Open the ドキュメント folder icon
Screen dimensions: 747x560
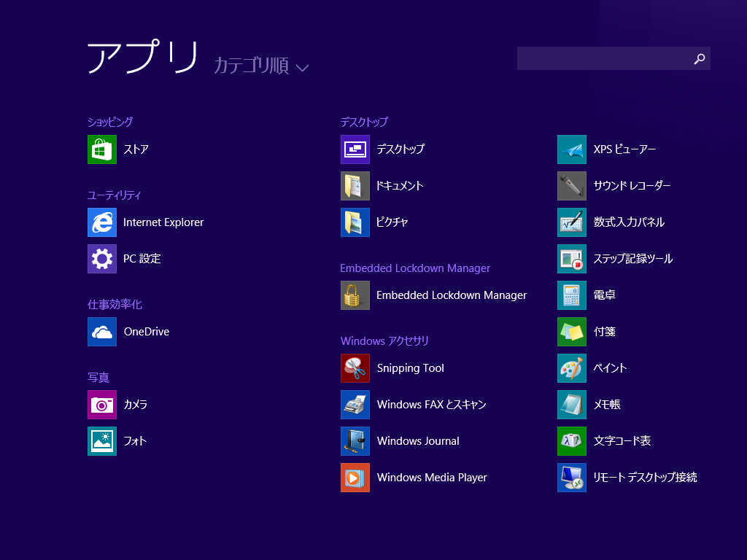[355, 186]
